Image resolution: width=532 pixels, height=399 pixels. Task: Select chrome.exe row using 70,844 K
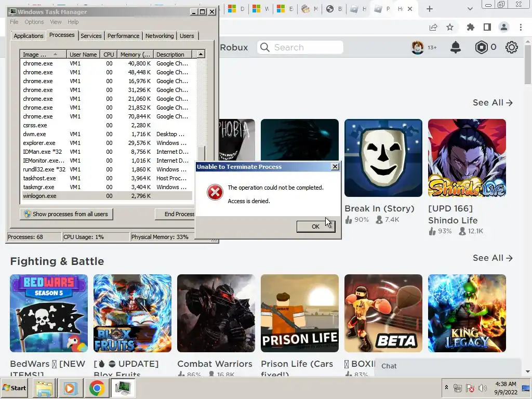pos(107,116)
